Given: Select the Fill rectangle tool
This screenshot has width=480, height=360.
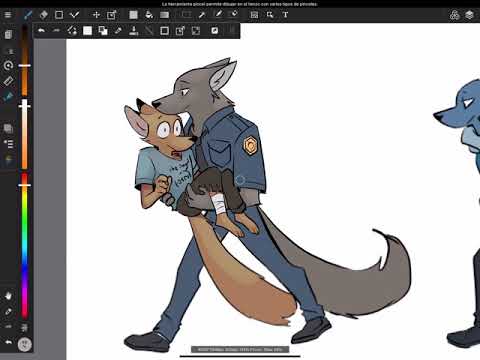Looking at the screenshot, I should point(133,15).
